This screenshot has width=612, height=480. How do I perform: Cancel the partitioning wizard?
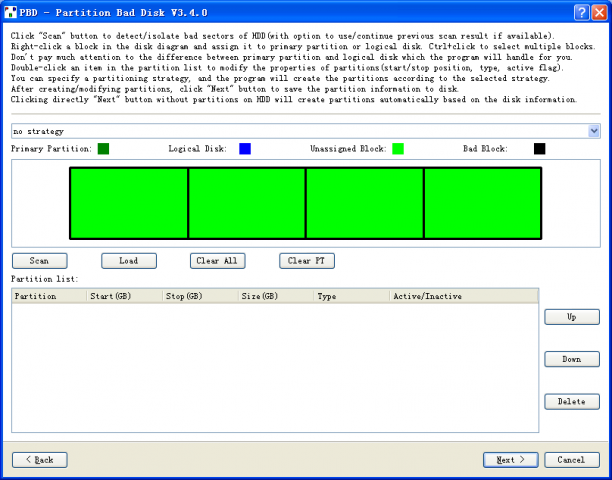pyautogui.click(x=572, y=460)
